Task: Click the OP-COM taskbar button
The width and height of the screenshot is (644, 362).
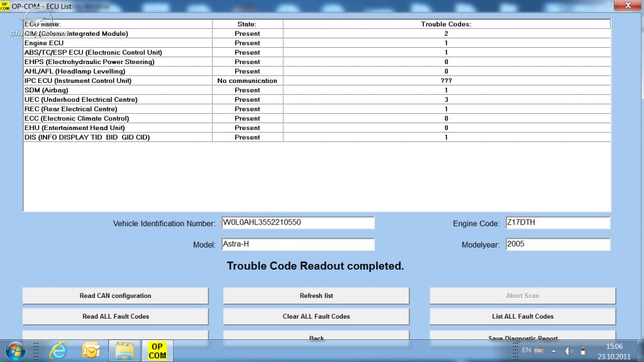Action: pos(157,351)
